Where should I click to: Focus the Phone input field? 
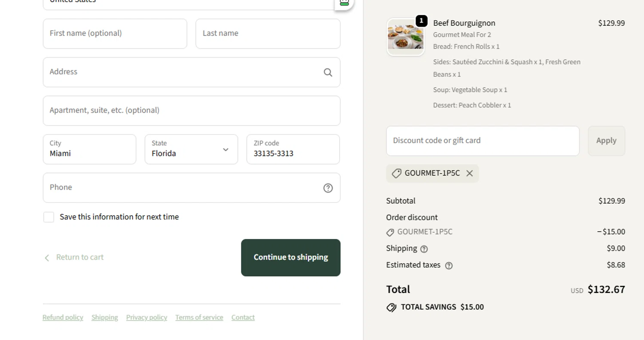[x=191, y=188]
